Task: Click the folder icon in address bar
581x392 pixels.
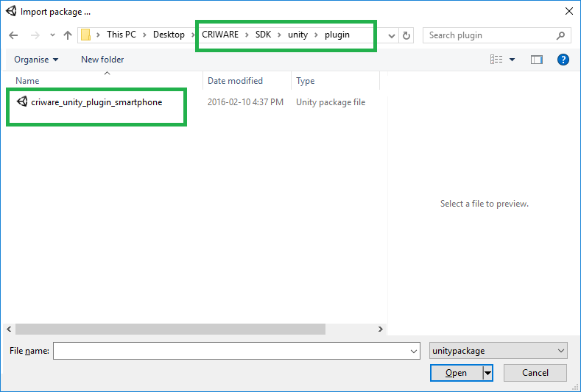Action: pos(86,35)
